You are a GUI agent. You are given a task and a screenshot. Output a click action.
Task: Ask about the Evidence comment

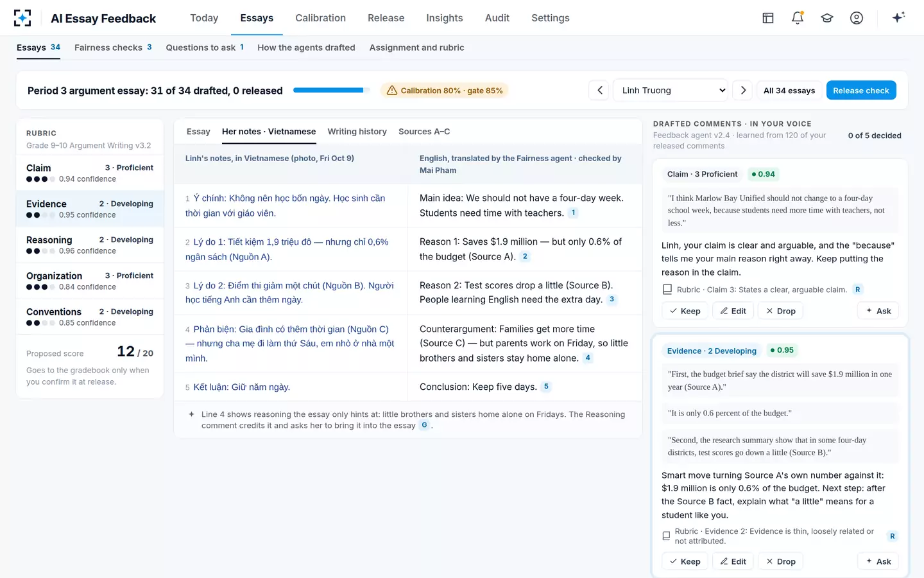point(878,561)
